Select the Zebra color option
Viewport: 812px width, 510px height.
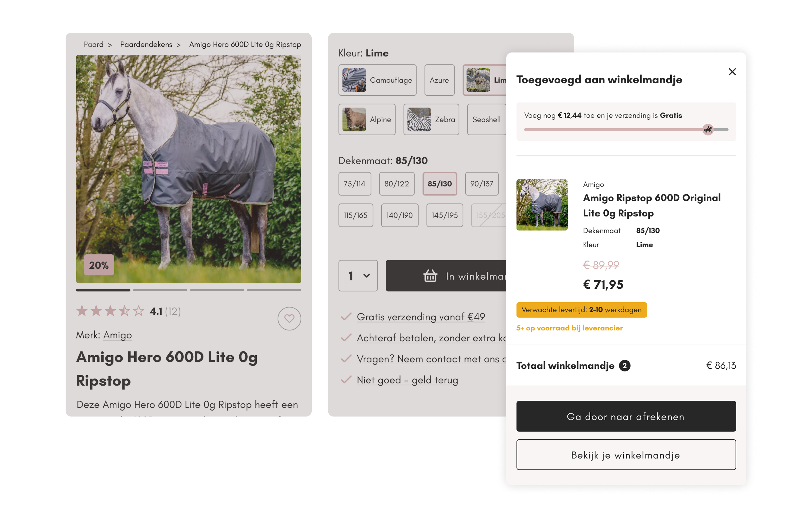[x=431, y=120]
